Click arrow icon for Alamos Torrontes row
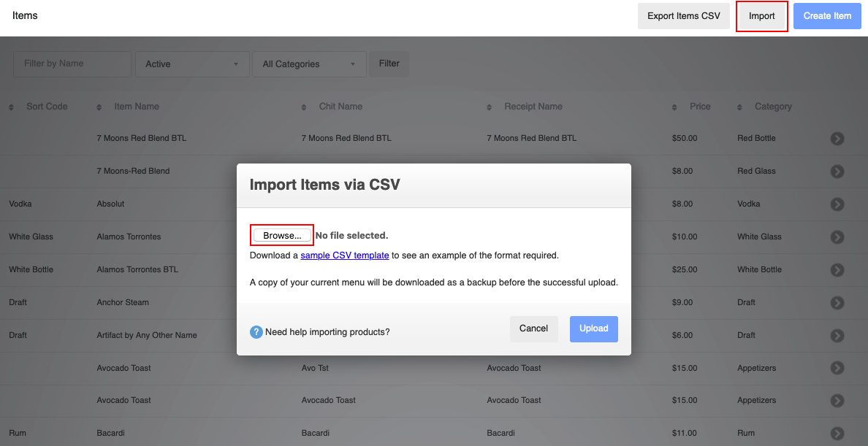Image resolution: width=868 pixels, height=446 pixels. pyautogui.click(x=837, y=237)
